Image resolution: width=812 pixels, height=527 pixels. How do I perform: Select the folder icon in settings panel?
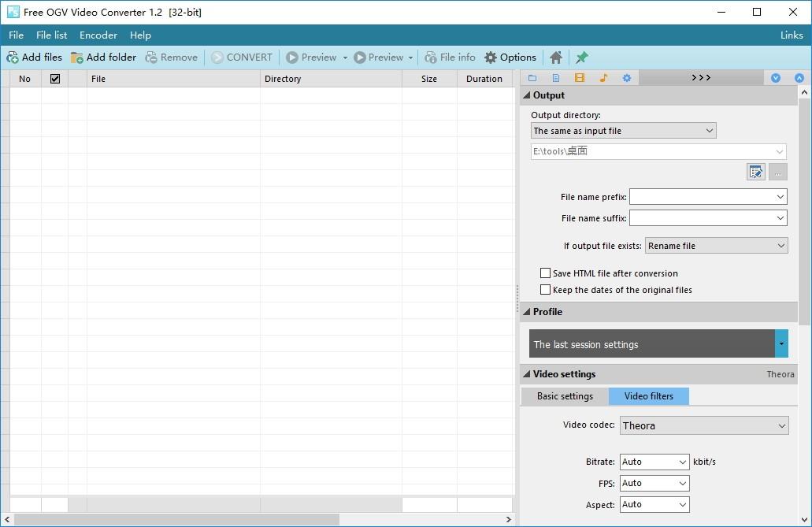(532, 78)
